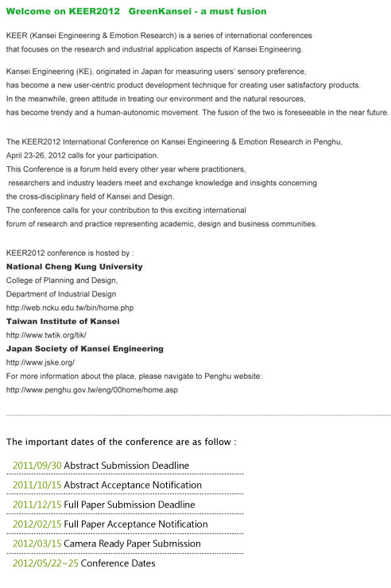The height and width of the screenshot is (588, 391).
Task: Click the Department of Industrial Design line
Action: pos(61,294)
